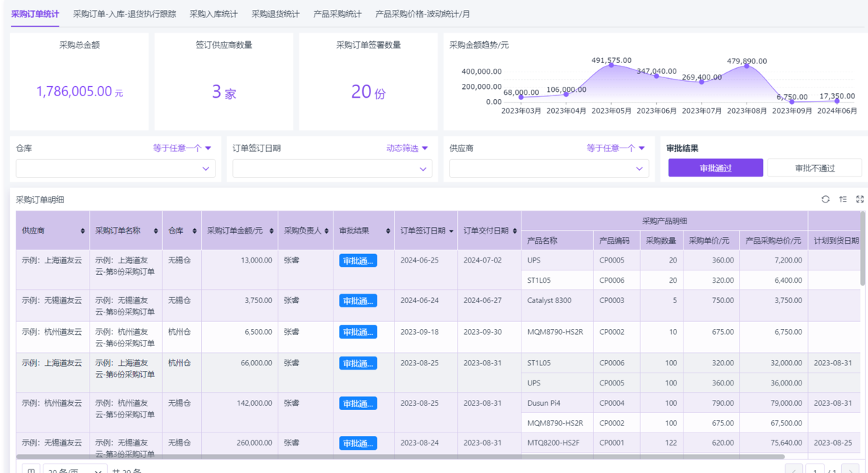
Task: Sort by 采购订单金额/元 column arrows
Action: [271, 231]
